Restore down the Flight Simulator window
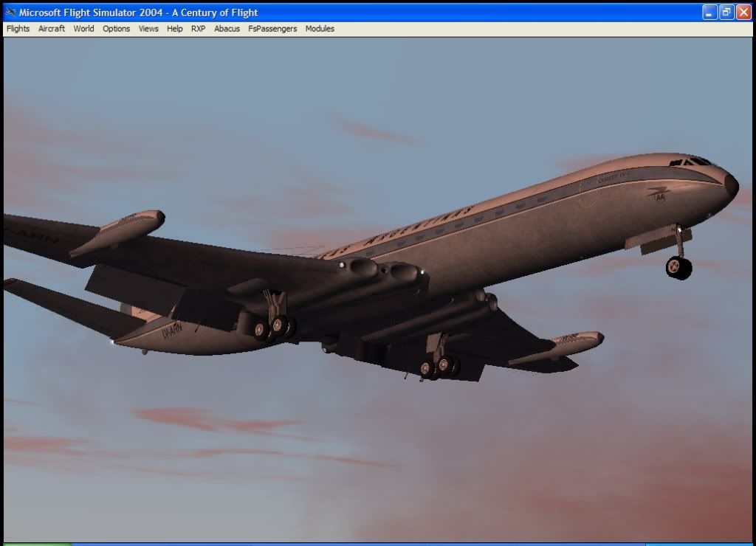Screen dimensions: 756x546 click(726, 12)
